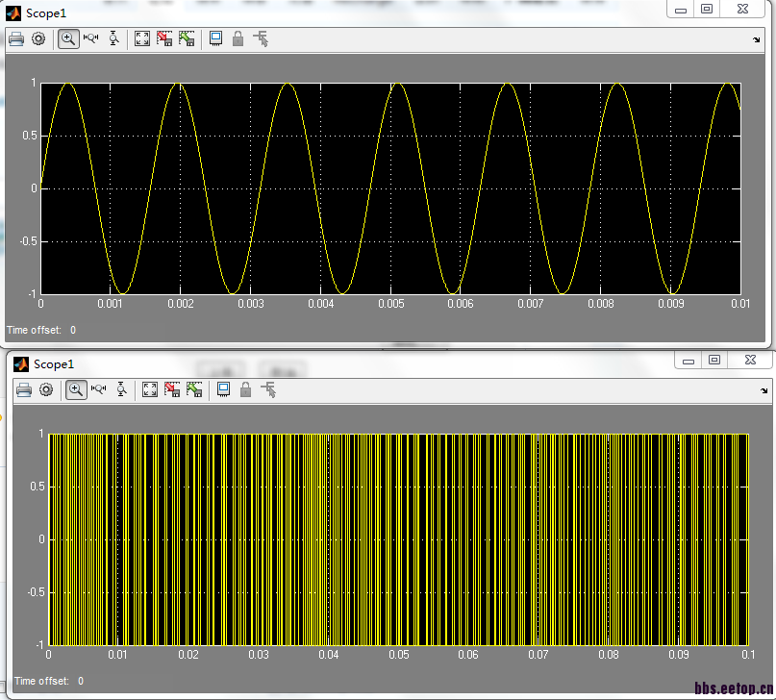776x700 pixels.
Task: Click the sine wave plot area
Action: click(390, 187)
